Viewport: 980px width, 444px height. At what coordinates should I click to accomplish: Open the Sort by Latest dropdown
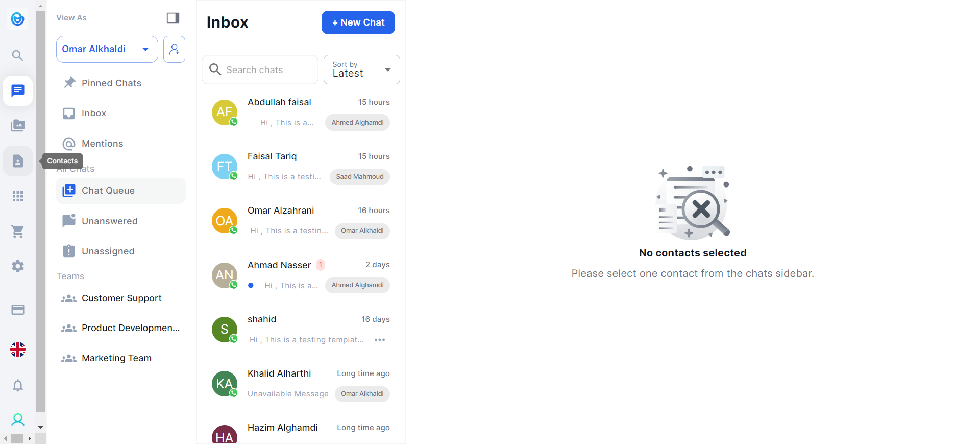coord(361,69)
